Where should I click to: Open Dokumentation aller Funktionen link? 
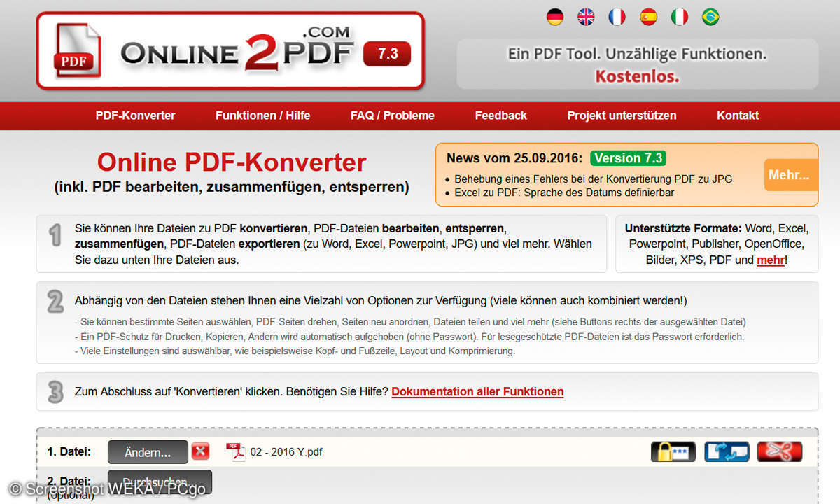(477, 392)
